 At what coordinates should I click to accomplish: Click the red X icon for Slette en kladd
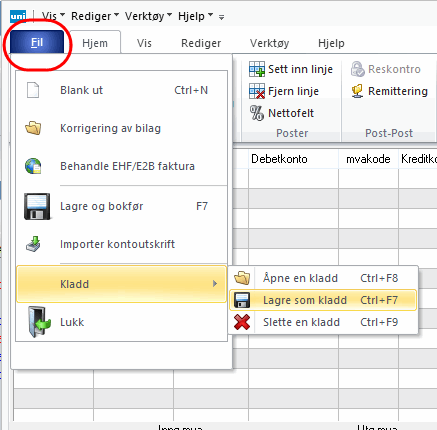point(242,322)
